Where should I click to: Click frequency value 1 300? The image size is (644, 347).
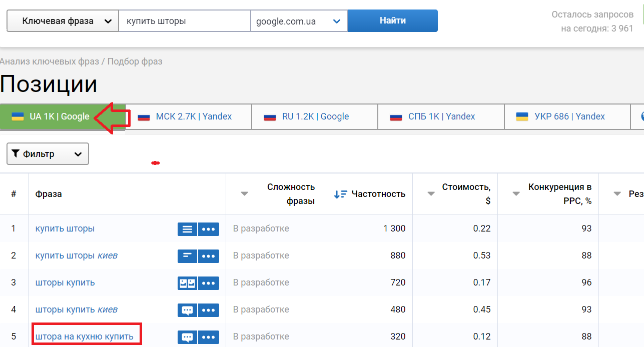pos(394,228)
